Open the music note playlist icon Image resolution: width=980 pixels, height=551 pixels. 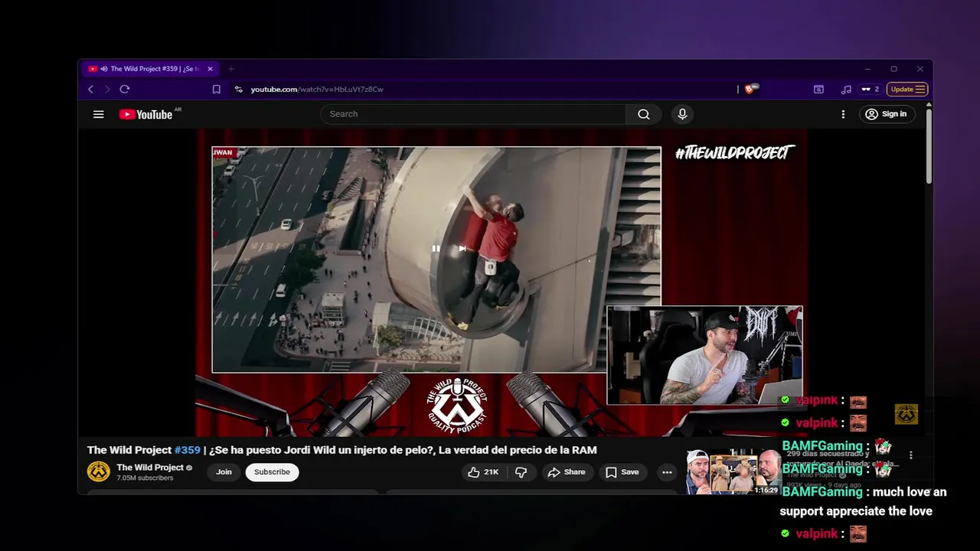(x=846, y=90)
